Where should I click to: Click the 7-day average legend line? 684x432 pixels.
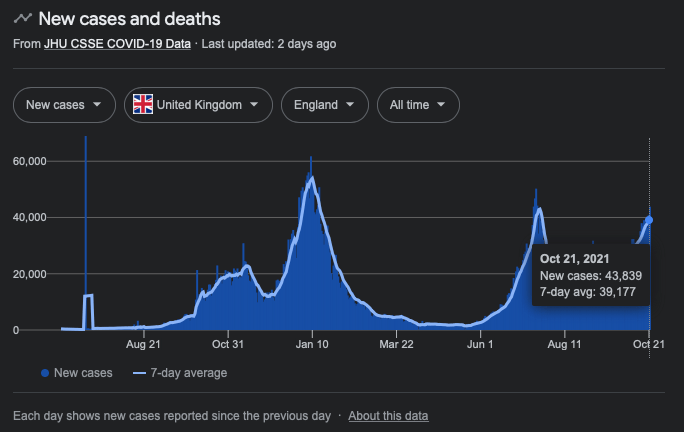click(139, 373)
